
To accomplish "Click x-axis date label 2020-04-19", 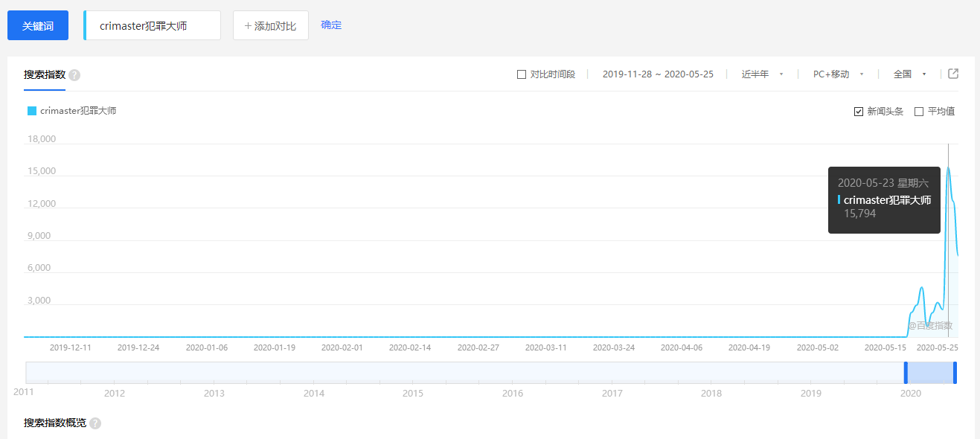I will [749, 347].
